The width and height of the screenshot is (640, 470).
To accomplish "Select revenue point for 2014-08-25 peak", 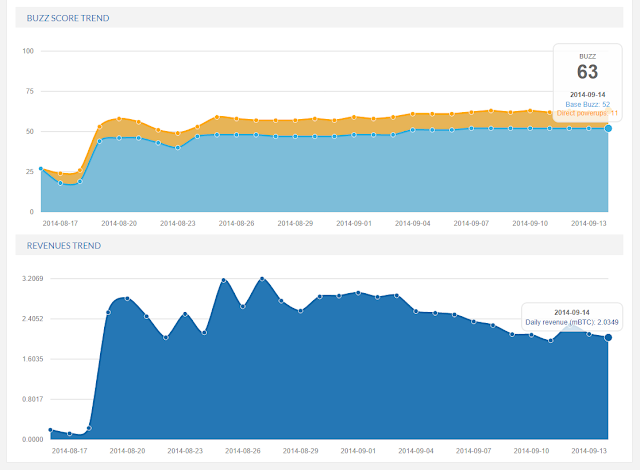I will pyautogui.click(x=224, y=280).
